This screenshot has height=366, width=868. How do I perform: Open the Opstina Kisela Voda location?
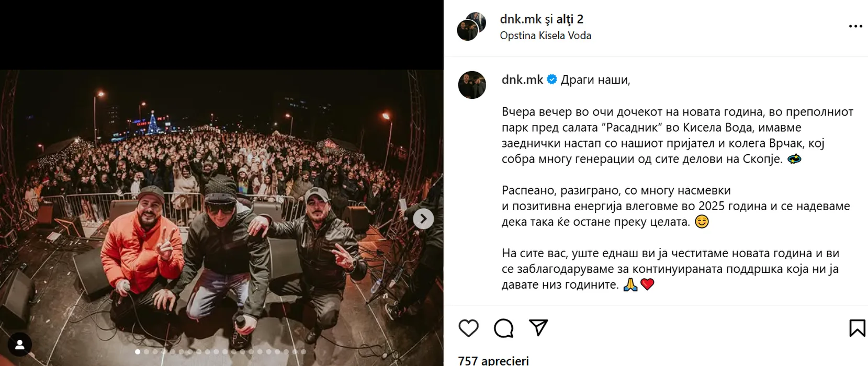(546, 36)
